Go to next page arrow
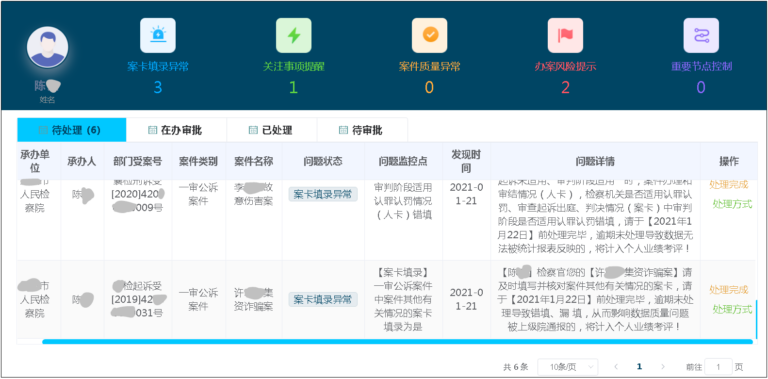Viewport: 768px width, 379px height. 663,366
